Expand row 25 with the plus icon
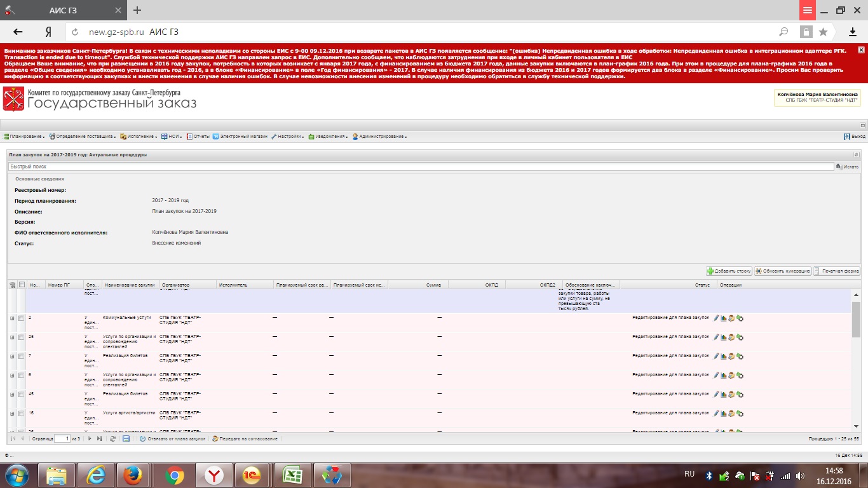Screen dimensions: 868x488 [x=12, y=337]
